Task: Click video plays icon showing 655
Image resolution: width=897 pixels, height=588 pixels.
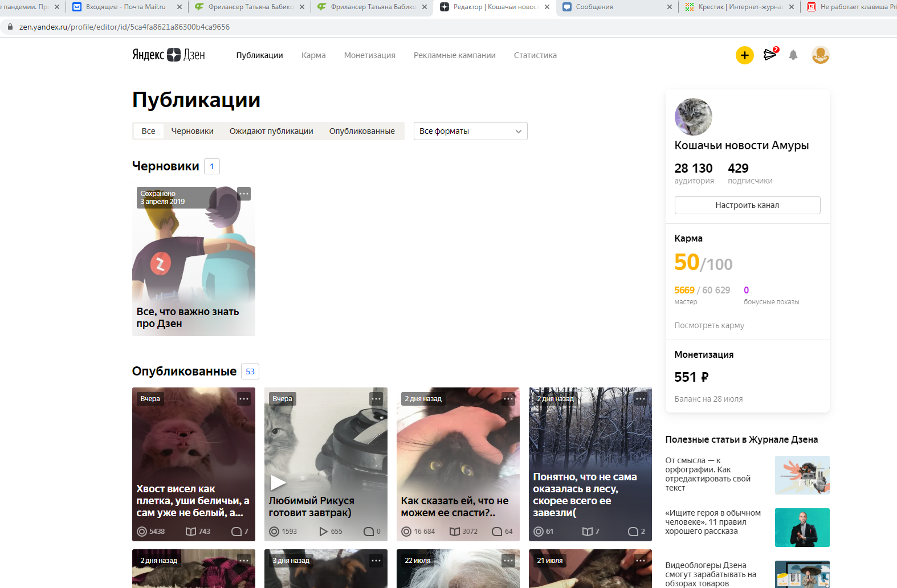Action: click(x=323, y=532)
